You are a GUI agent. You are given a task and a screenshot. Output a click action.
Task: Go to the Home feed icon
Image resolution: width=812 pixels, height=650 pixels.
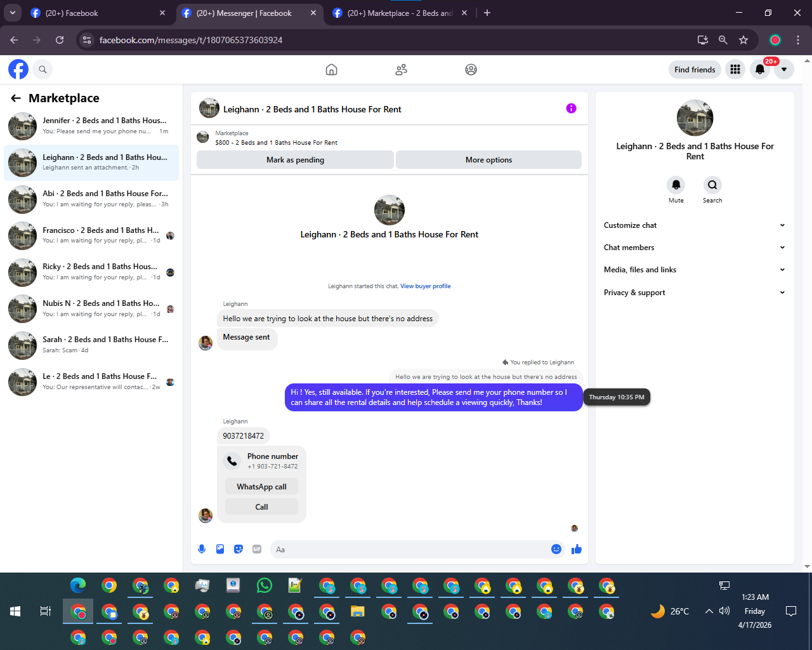coord(331,69)
